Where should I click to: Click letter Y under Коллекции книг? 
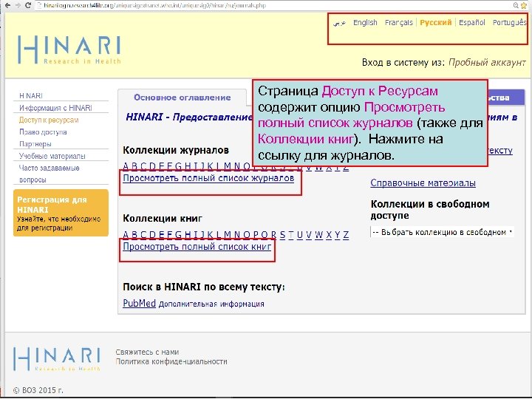[x=337, y=235]
